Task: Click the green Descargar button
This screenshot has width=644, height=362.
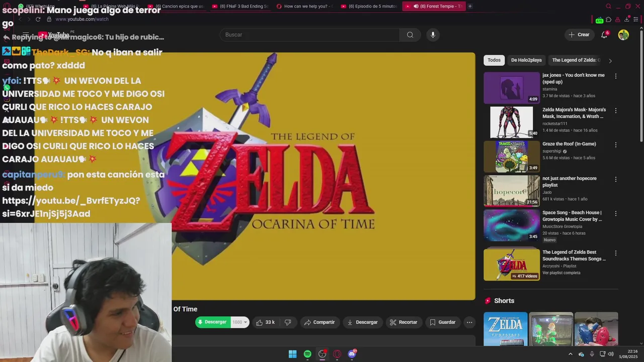Action: [213, 322]
